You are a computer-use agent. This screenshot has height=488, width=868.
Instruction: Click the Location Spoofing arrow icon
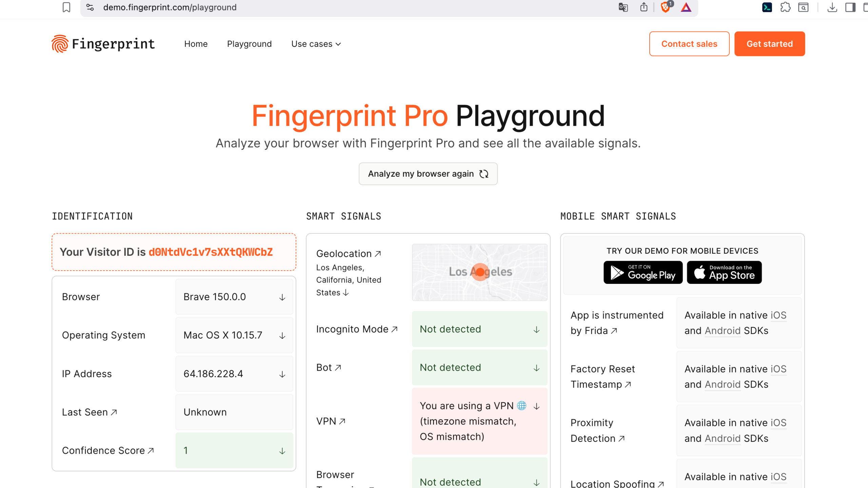tap(661, 484)
